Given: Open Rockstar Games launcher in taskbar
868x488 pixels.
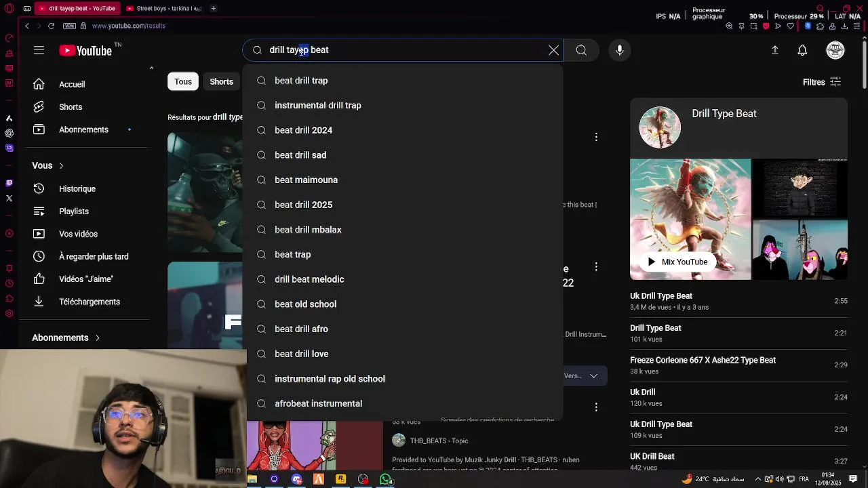Looking at the screenshot, I should tap(340, 479).
